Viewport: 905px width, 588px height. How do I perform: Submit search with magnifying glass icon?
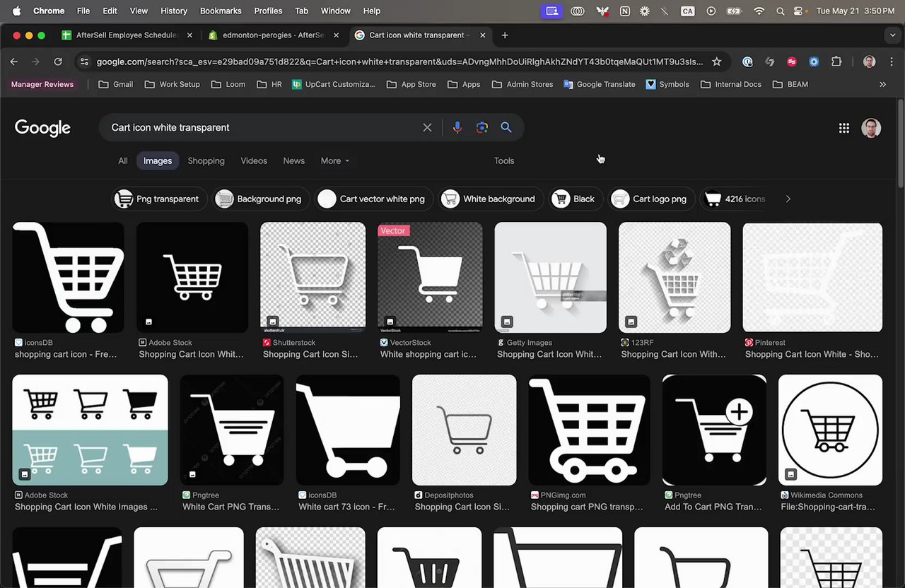click(506, 127)
